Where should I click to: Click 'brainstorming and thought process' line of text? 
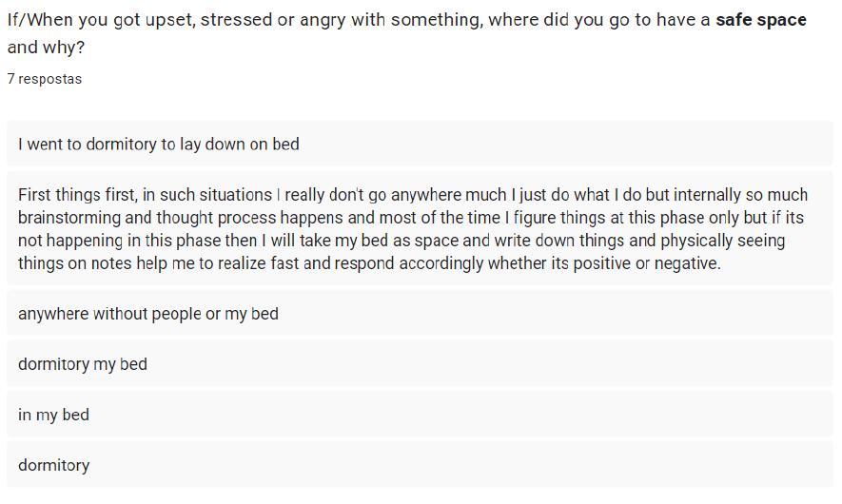[411, 218]
